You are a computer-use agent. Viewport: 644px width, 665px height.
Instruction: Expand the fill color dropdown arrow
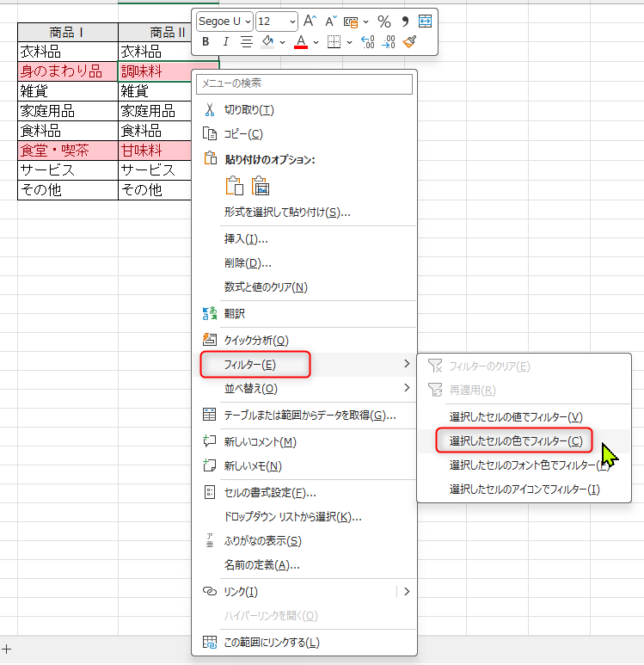pos(282,41)
